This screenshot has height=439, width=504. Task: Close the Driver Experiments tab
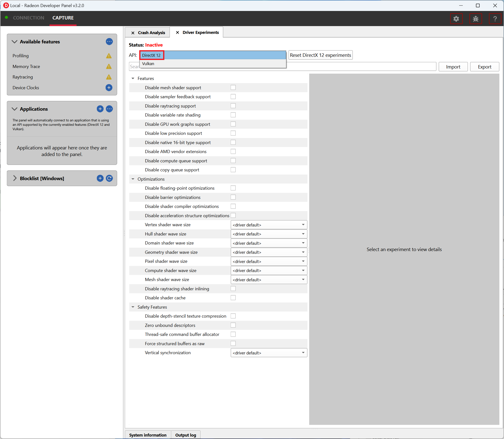[178, 33]
